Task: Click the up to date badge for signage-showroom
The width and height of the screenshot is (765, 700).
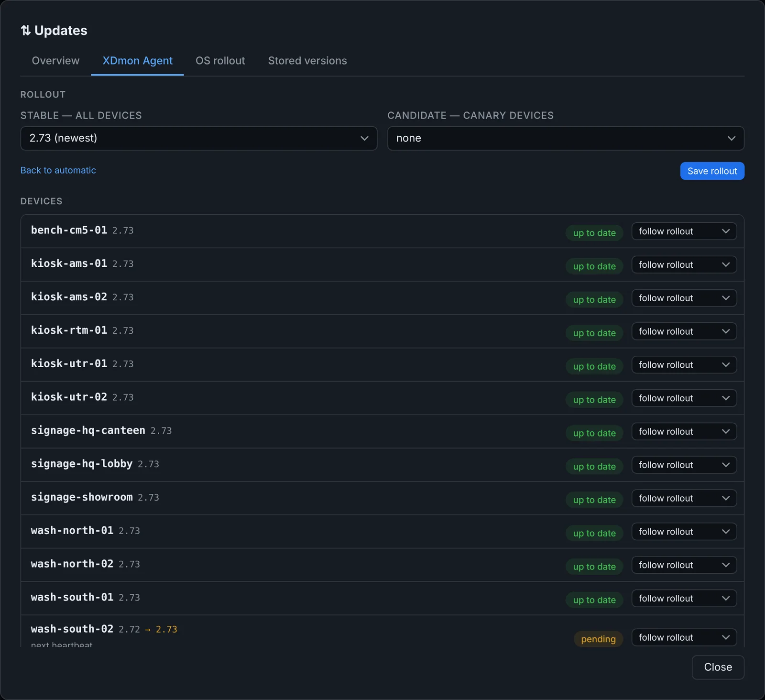Action: (594, 500)
